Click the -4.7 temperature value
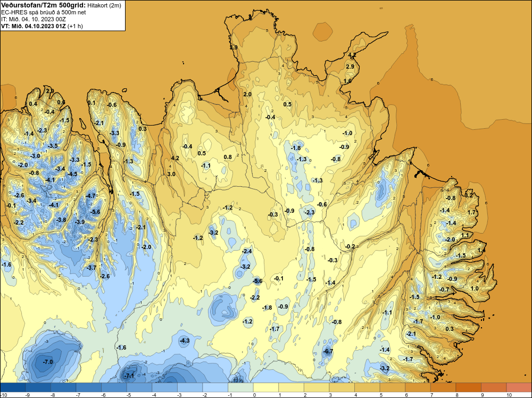 pyautogui.click(x=90, y=196)
